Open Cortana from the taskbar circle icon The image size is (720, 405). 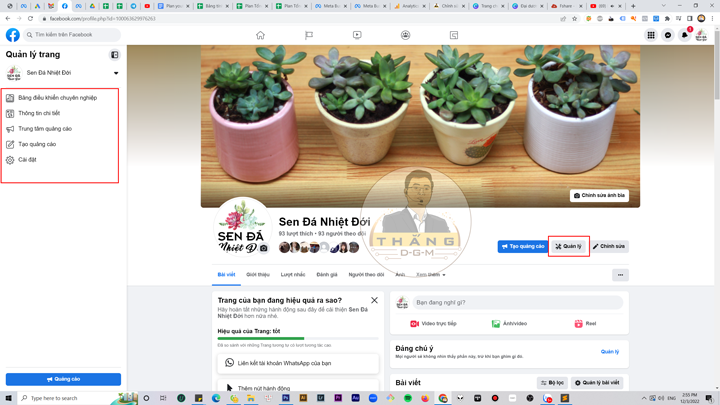coord(146,398)
